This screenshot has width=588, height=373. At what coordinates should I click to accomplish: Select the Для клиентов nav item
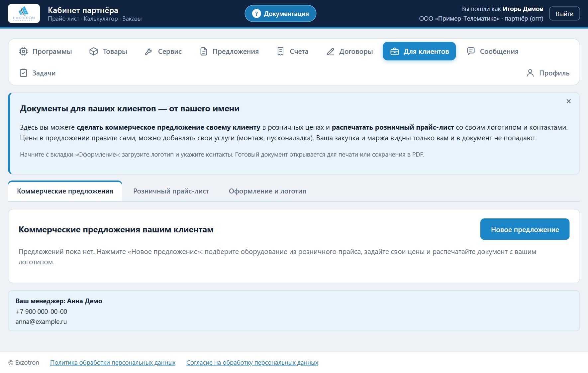coord(419,51)
